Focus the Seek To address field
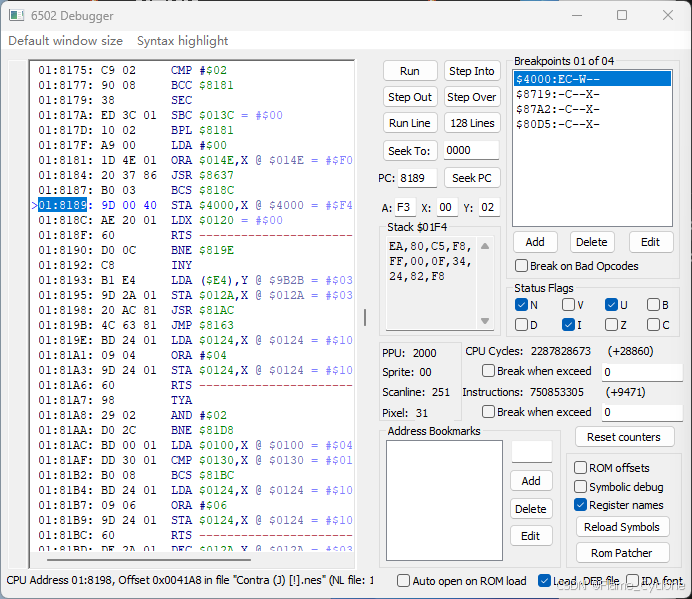Image resolution: width=692 pixels, height=599 pixels. tap(471, 151)
